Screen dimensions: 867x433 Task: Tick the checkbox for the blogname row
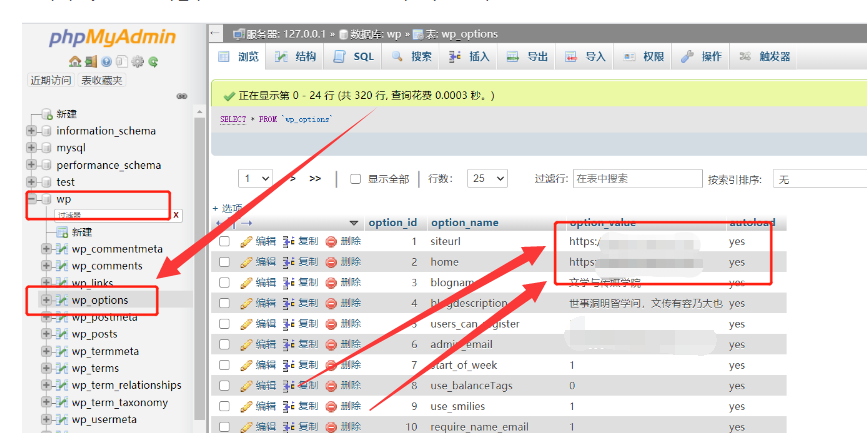point(224,283)
